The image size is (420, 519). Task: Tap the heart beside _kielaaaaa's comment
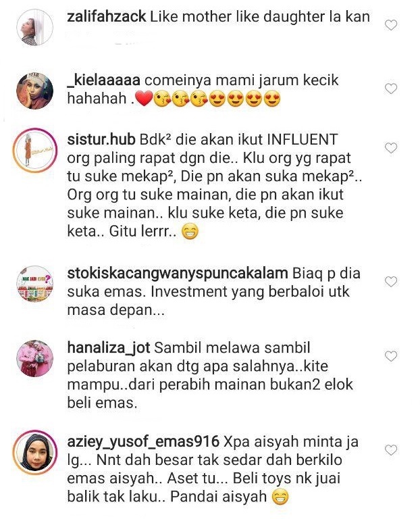(x=391, y=89)
